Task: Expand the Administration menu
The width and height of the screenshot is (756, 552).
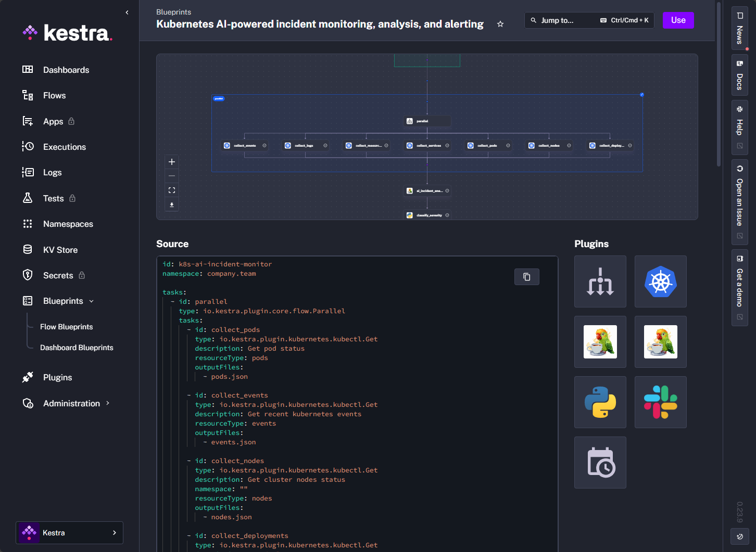Action: point(108,403)
